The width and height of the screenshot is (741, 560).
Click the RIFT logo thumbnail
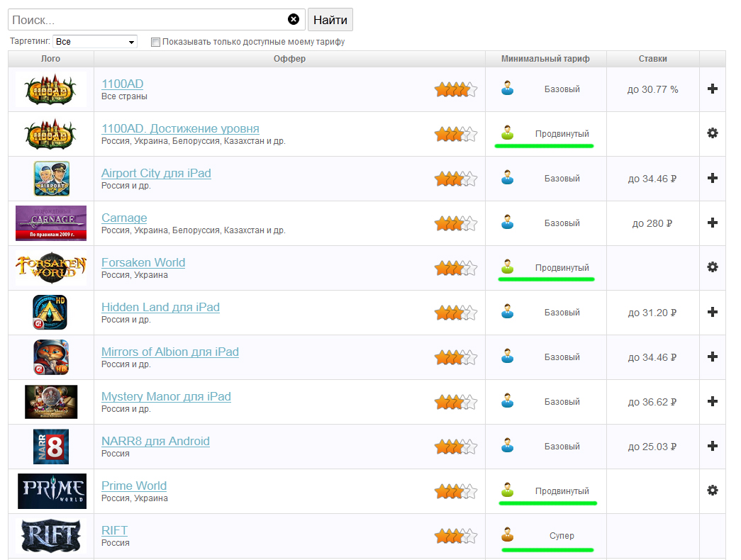coord(51,536)
